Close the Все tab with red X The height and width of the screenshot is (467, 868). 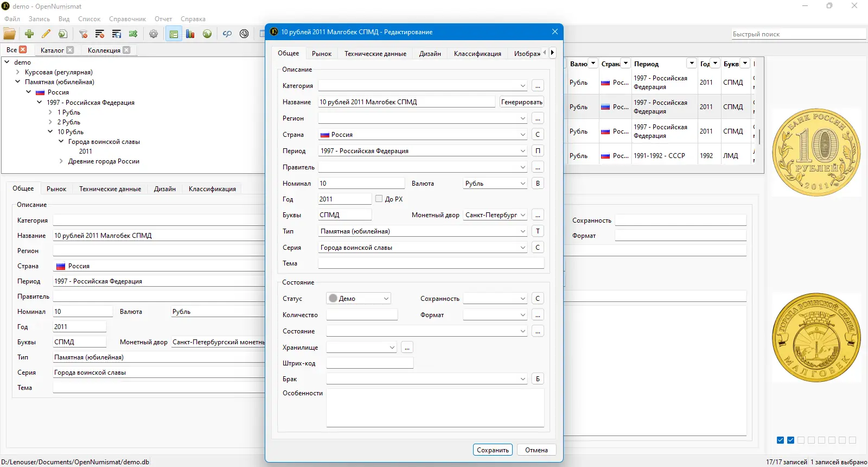click(x=23, y=49)
